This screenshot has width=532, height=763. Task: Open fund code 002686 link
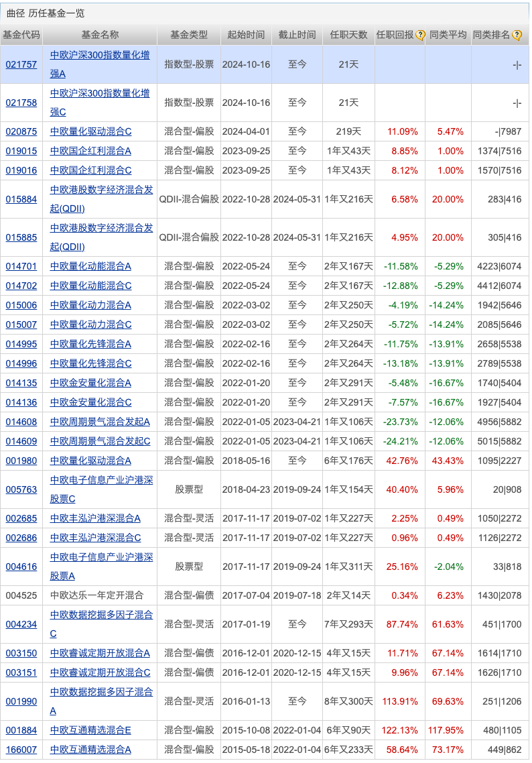(x=21, y=538)
